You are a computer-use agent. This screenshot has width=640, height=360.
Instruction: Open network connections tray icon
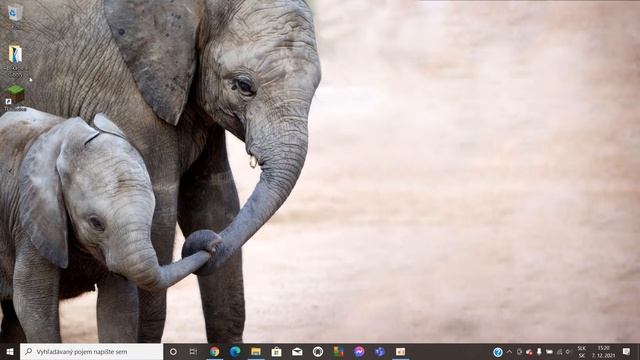[560, 352]
